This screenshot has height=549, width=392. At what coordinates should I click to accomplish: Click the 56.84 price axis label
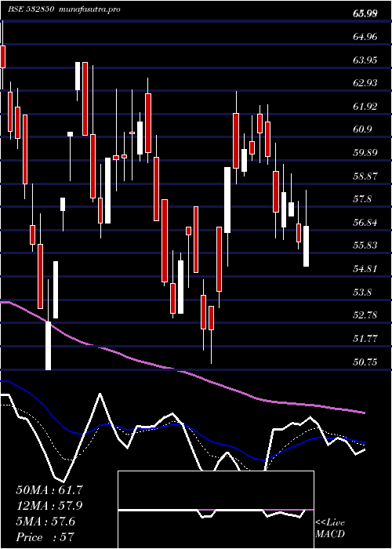coord(365,222)
